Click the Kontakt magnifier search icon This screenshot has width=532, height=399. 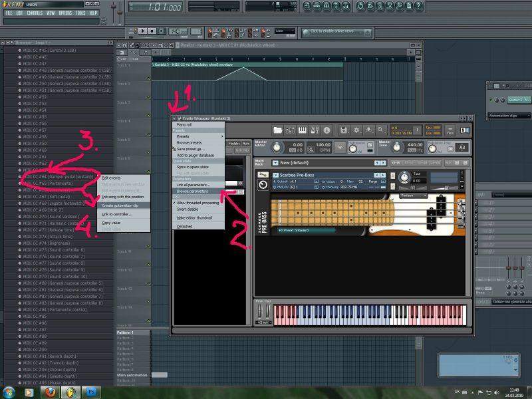tap(380, 130)
